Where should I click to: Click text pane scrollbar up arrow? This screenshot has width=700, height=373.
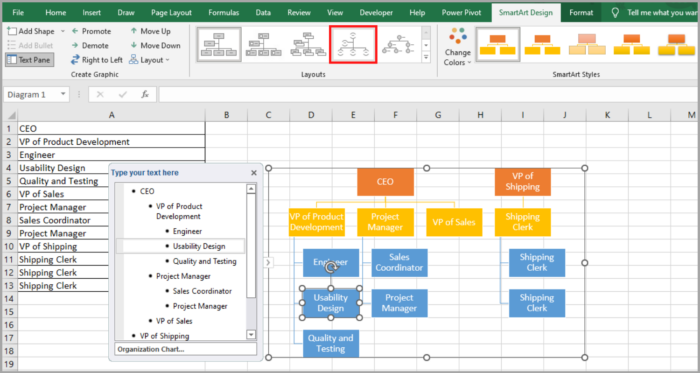(251, 189)
